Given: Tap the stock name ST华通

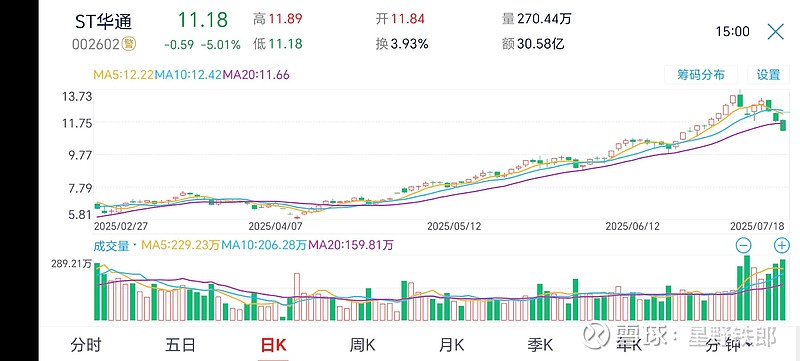Looking at the screenshot, I should [104, 21].
